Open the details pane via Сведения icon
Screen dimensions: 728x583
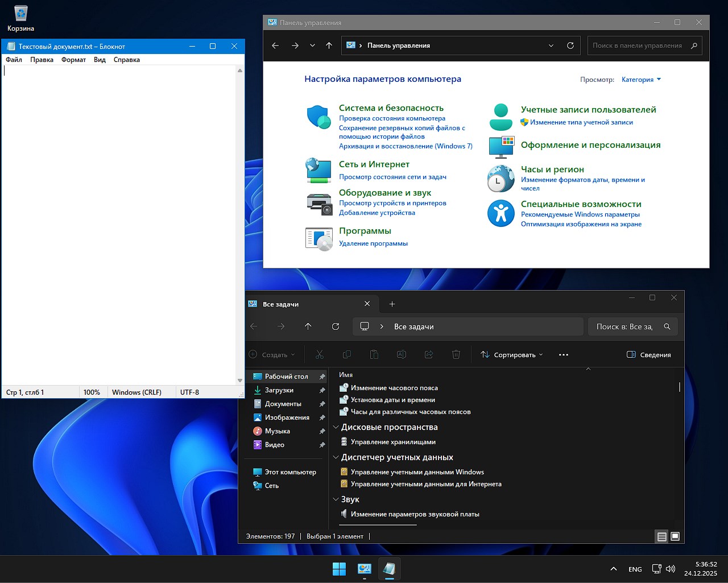click(648, 354)
